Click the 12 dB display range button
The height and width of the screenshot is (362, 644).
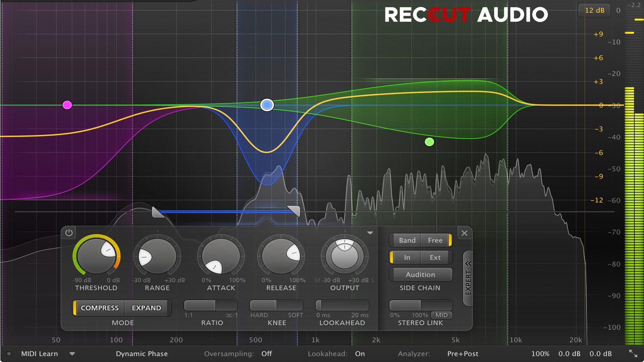click(x=594, y=10)
